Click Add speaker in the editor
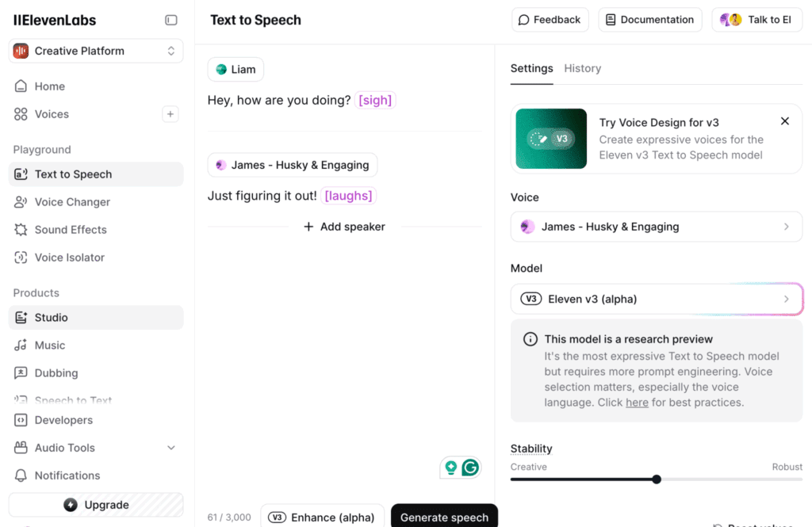Image resolution: width=812 pixels, height=527 pixels. tap(345, 227)
